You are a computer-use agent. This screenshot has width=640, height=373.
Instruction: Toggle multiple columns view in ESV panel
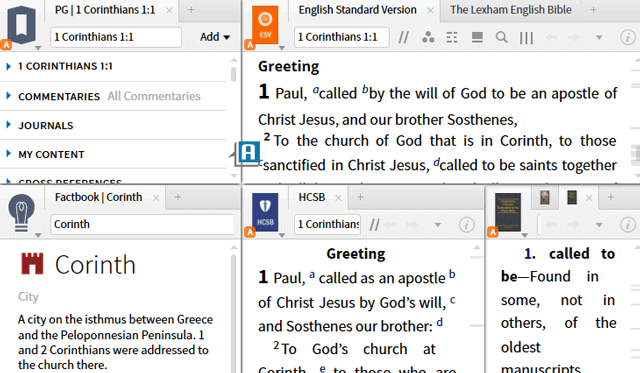click(527, 38)
